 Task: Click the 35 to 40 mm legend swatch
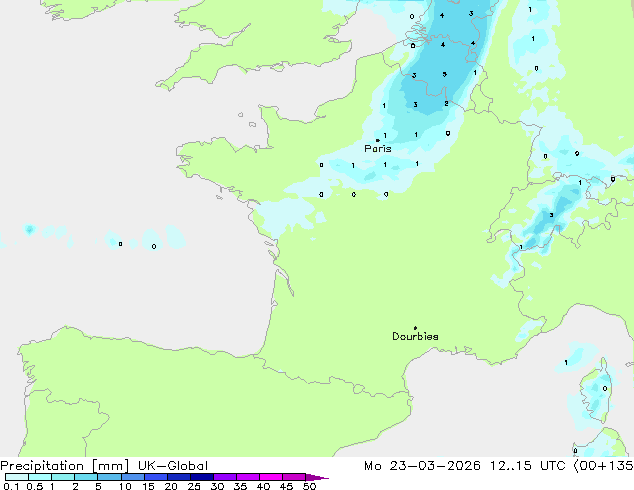[247, 477]
